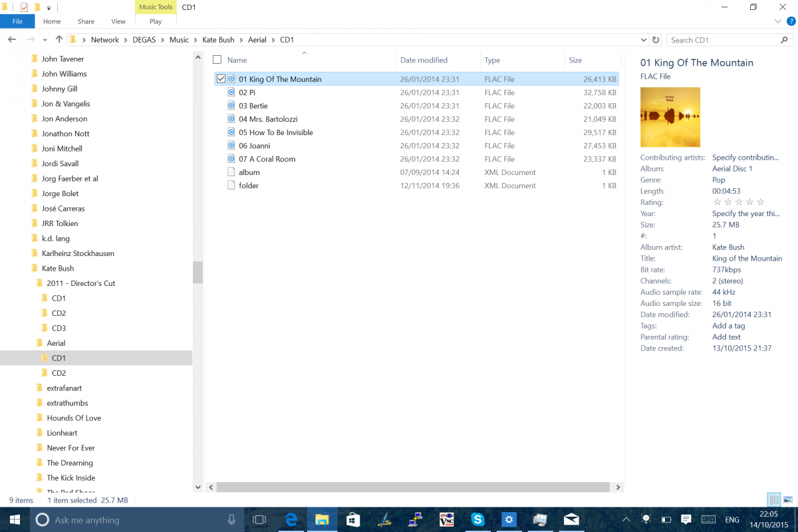Select Hounds Of Love folder
Image resolution: width=798 pixels, height=532 pixels.
coord(74,418)
